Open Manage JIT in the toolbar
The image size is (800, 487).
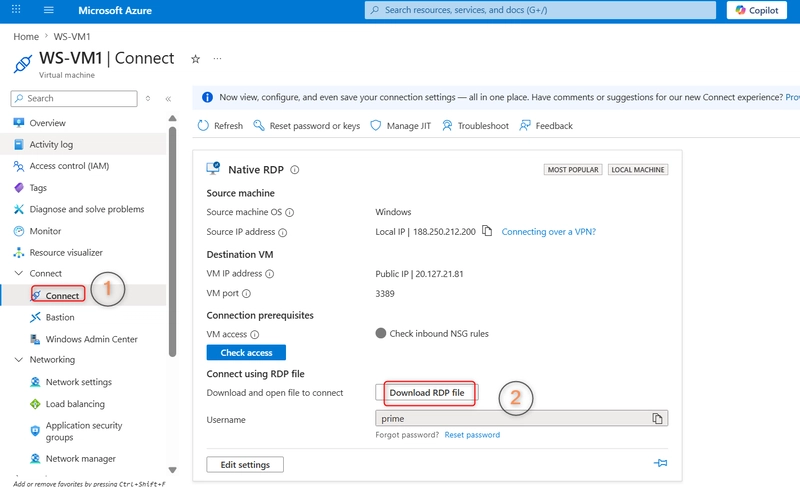401,126
